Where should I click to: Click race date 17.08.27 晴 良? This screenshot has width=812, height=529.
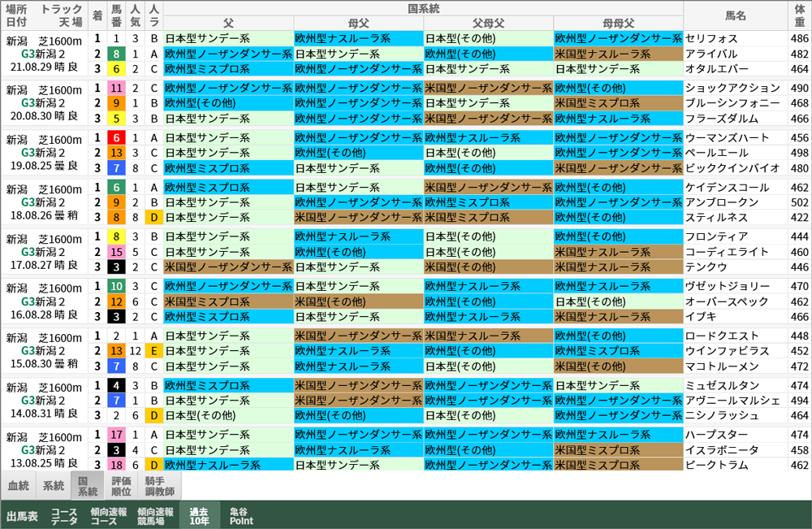tap(44, 265)
